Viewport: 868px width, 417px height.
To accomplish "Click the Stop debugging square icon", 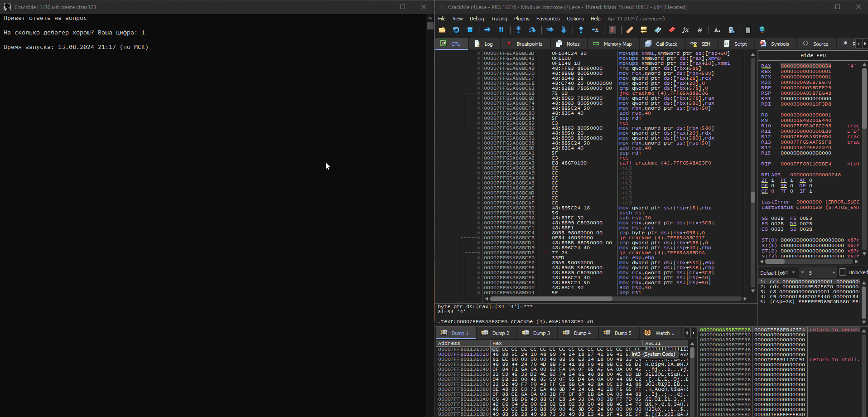I will [x=470, y=30].
